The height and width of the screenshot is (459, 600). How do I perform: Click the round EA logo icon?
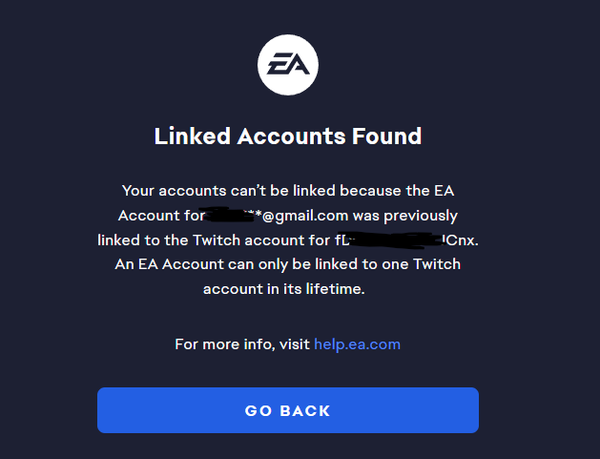[x=288, y=65]
